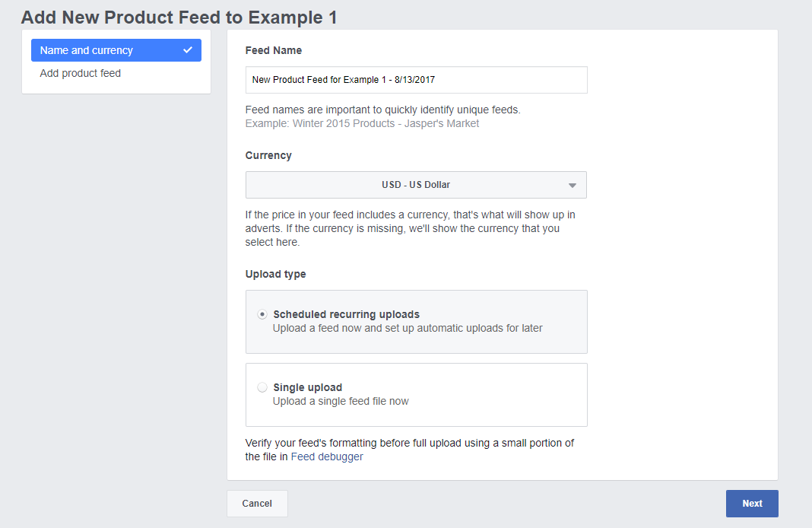Open the Feed debugger link
This screenshot has height=528, width=812.
[327, 457]
